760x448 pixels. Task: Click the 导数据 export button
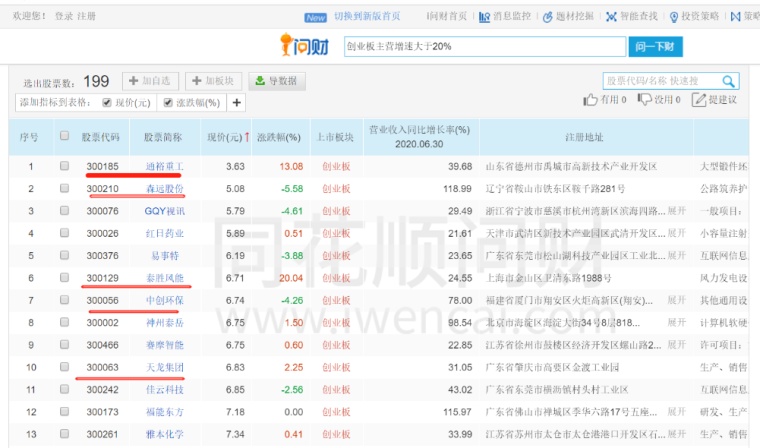[277, 81]
